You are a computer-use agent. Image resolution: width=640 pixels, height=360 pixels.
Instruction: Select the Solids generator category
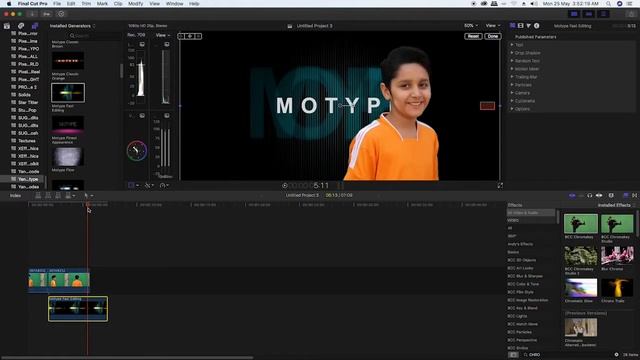click(24, 95)
